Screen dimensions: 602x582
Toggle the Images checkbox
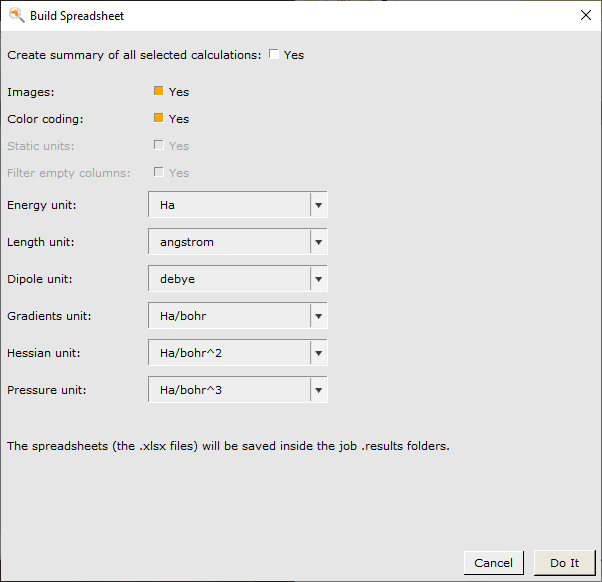159,91
